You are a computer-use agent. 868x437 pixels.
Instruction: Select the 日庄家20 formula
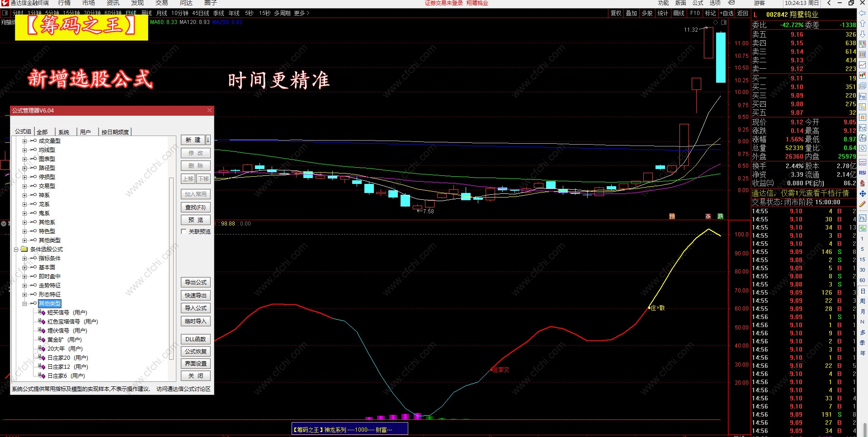pyautogui.click(x=68, y=358)
